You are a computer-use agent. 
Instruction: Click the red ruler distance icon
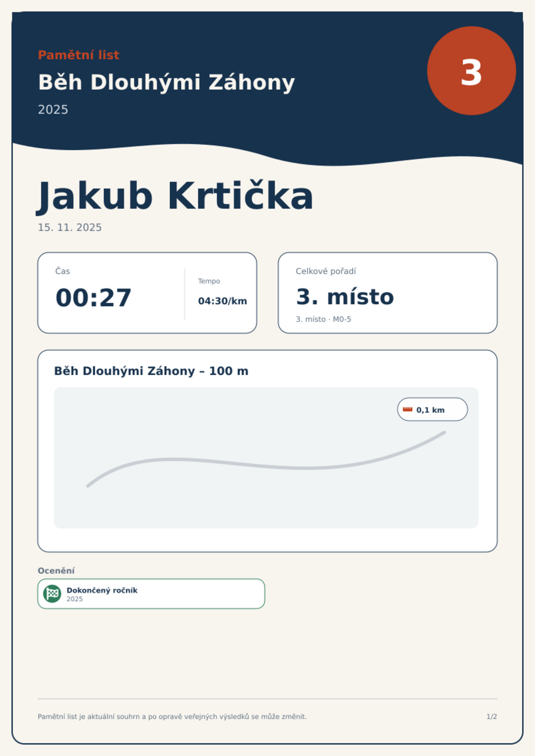pos(408,409)
